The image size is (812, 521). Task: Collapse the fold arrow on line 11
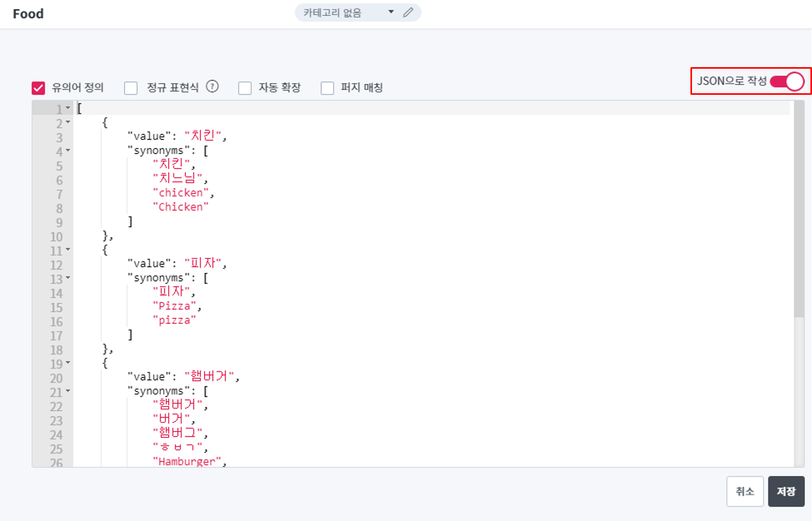[x=68, y=250]
